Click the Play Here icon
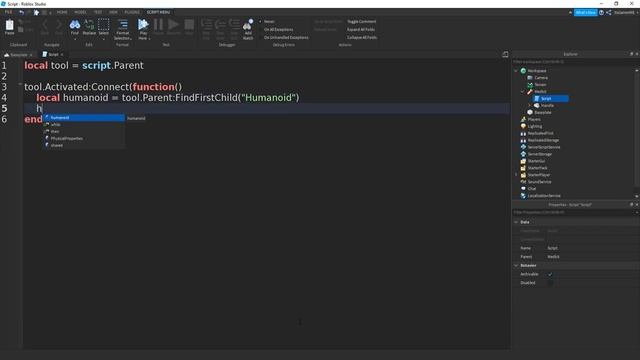The height and width of the screenshot is (360, 640). coord(143,24)
